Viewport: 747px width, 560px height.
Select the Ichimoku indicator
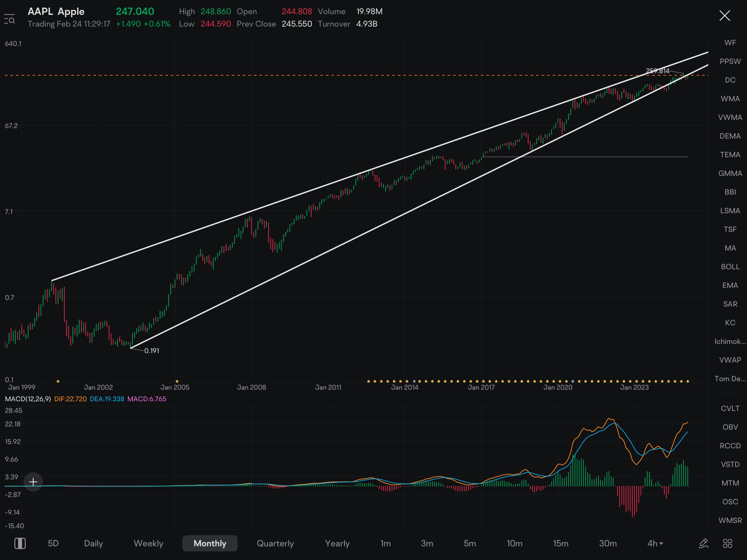point(730,341)
